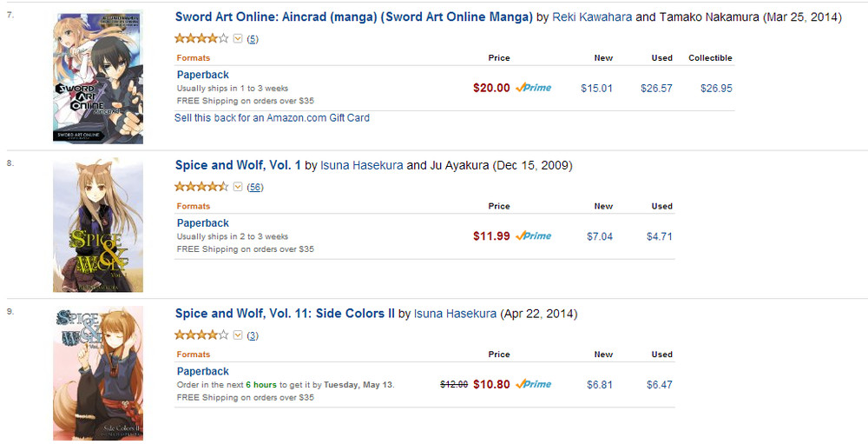Open Spice and Wolf Vol. 1 cover image

[98, 225]
